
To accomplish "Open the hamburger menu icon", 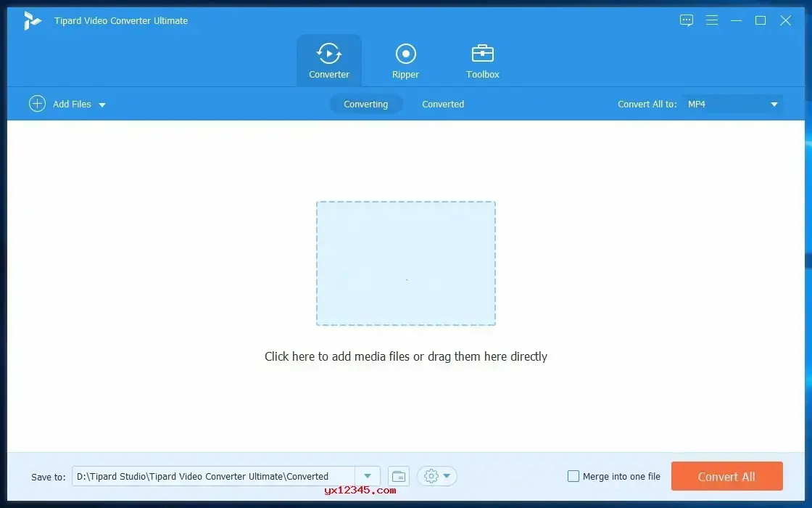I will click(712, 20).
